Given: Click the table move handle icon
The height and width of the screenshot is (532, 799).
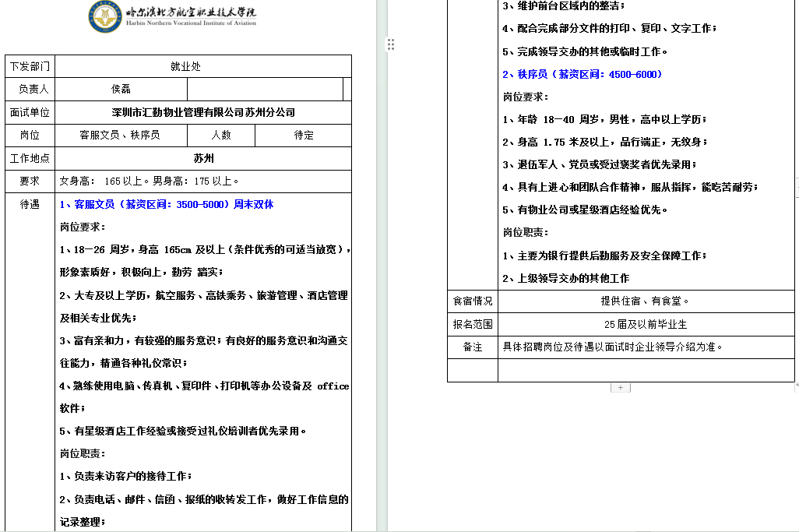Looking at the screenshot, I should point(391,44).
